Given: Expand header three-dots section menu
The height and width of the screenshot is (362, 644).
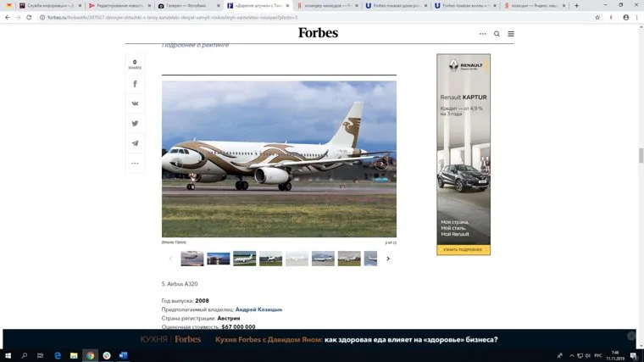Looking at the screenshot, I should point(483,34).
